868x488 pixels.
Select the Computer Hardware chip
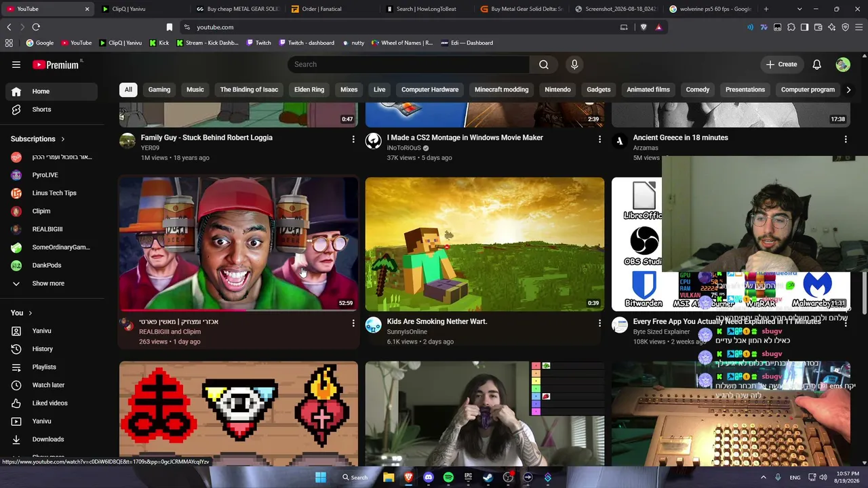point(430,89)
